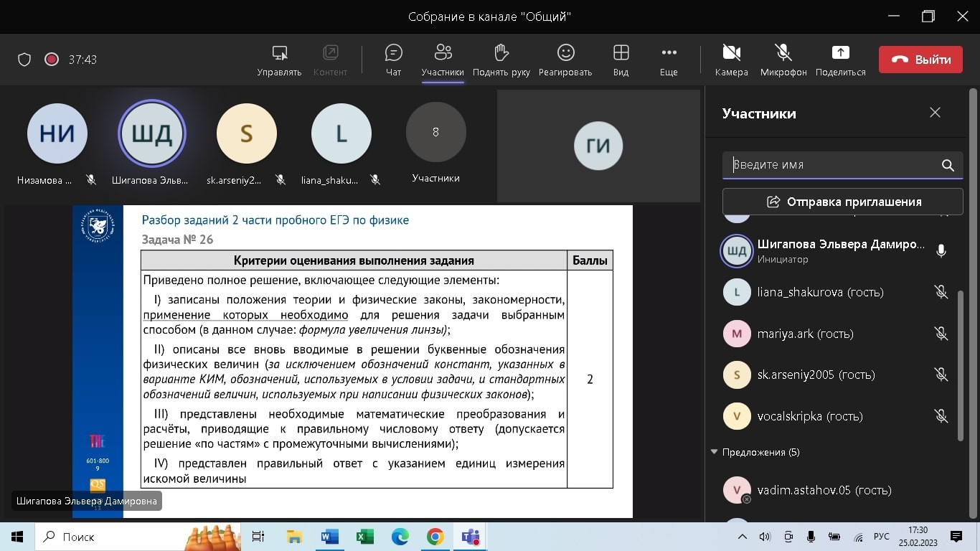This screenshot has width=980, height=551.
Task: Expand the 8 additional participants bubble
Action: tap(435, 133)
